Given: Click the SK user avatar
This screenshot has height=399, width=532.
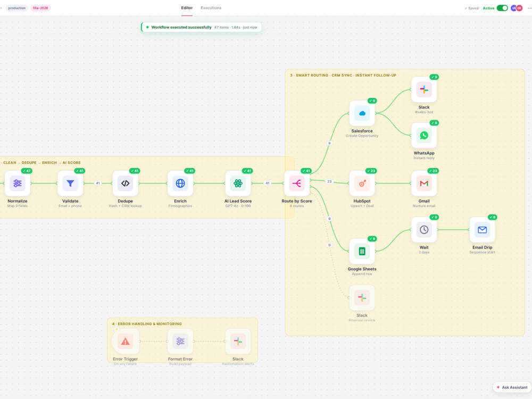Looking at the screenshot, I should pyautogui.click(x=519, y=8).
